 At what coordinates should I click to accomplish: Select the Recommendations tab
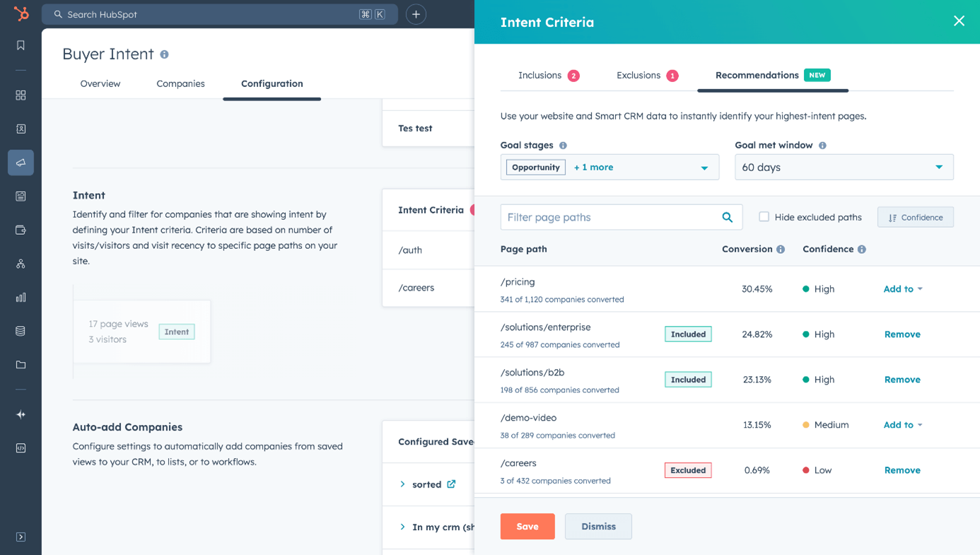773,76
